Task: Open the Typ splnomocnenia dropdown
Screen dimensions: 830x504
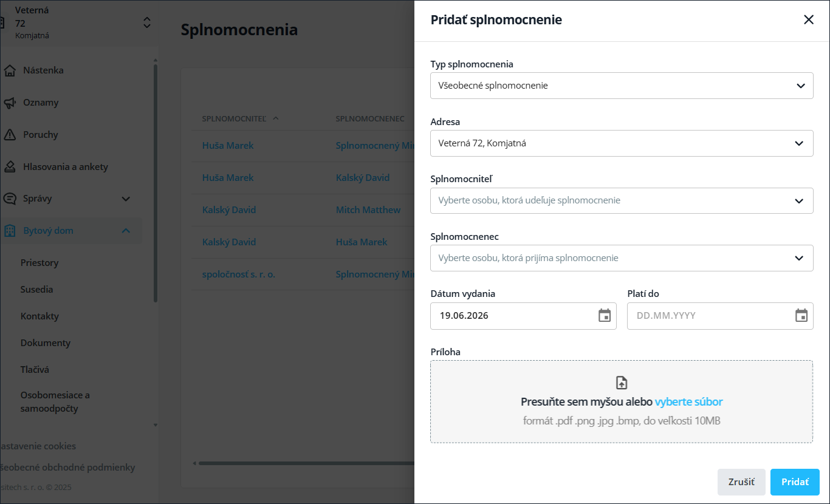Action: [622, 86]
